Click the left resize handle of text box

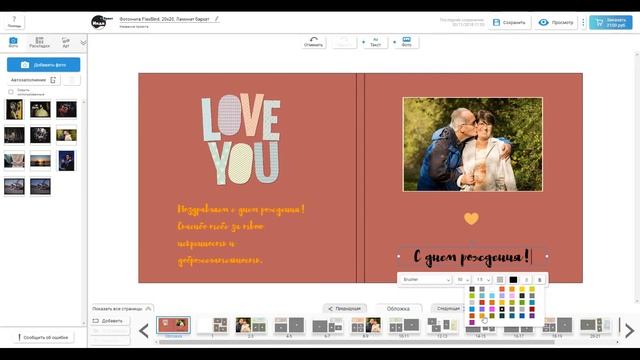[399, 256]
